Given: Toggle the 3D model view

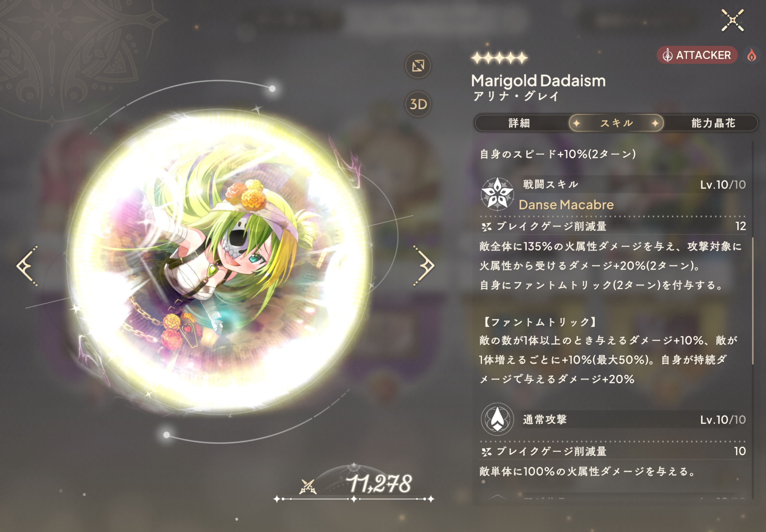Looking at the screenshot, I should click(418, 104).
